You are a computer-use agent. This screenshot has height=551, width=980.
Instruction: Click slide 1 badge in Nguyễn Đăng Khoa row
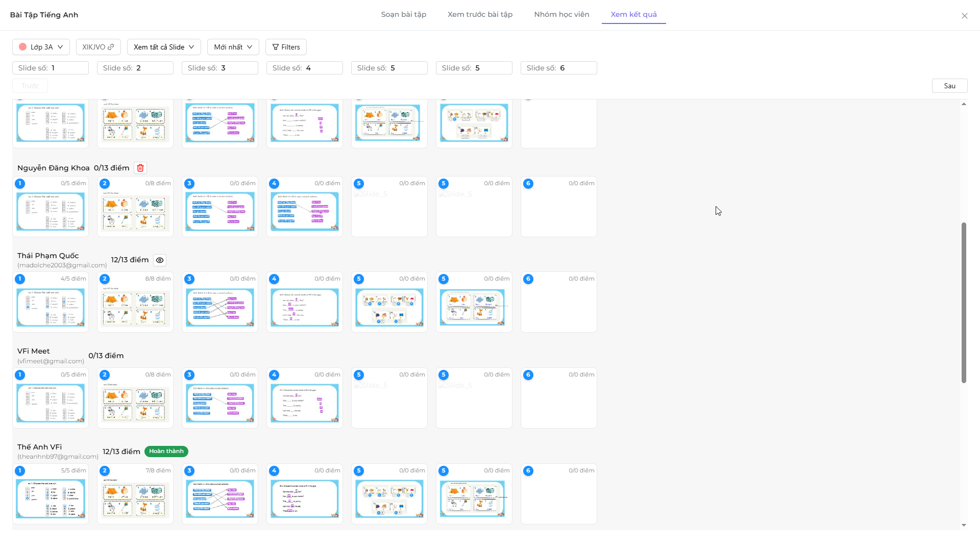pos(20,184)
